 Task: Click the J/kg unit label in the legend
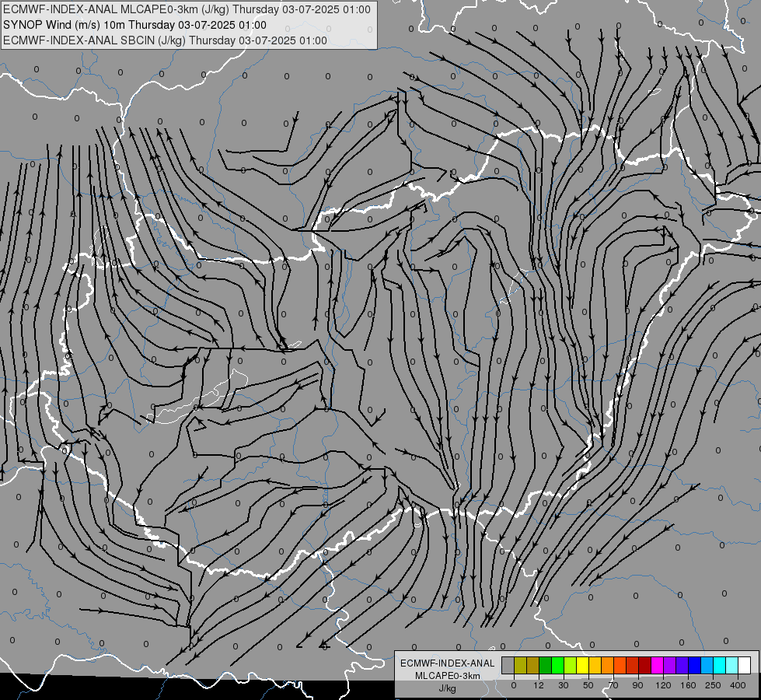point(448,688)
